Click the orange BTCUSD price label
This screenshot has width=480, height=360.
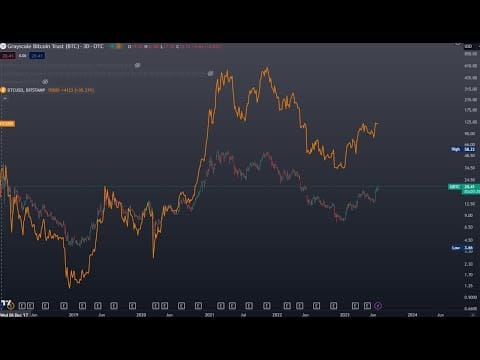7,124
